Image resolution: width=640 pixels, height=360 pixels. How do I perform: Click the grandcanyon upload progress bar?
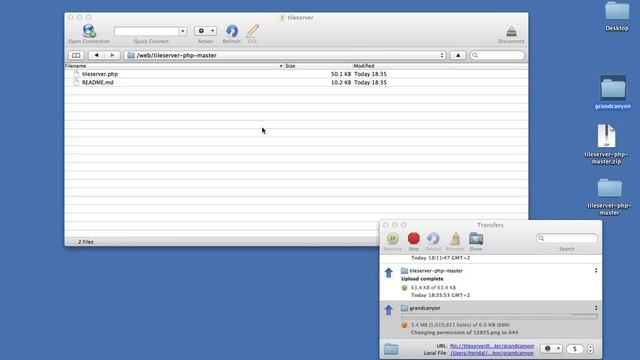coord(499,316)
